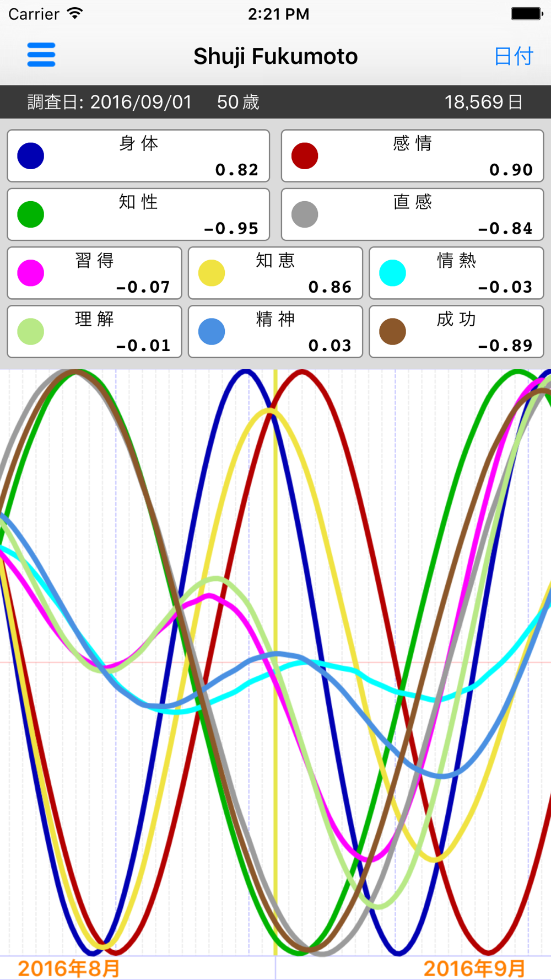Toggle the 習得 label
The image size is (551, 980).
click(x=95, y=260)
